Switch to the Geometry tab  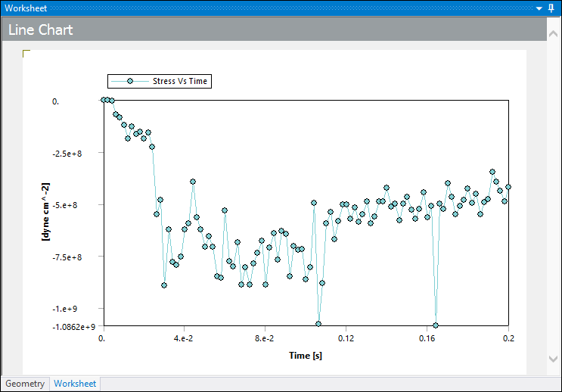click(25, 384)
